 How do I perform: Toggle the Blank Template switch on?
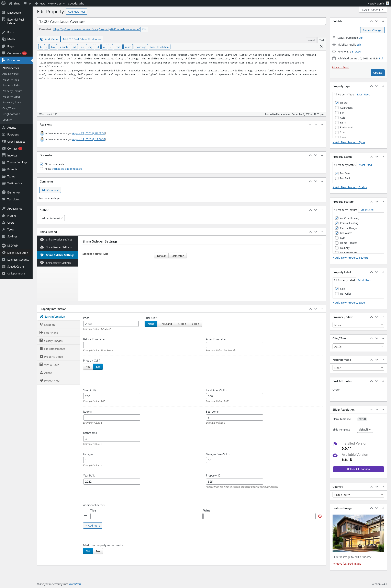362,419
